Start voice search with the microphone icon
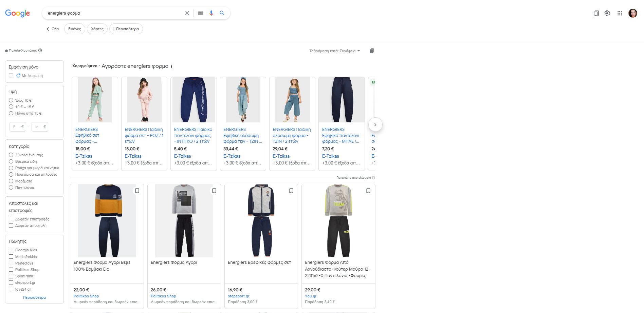Image resolution: width=644 pixels, height=313 pixels. (x=211, y=13)
